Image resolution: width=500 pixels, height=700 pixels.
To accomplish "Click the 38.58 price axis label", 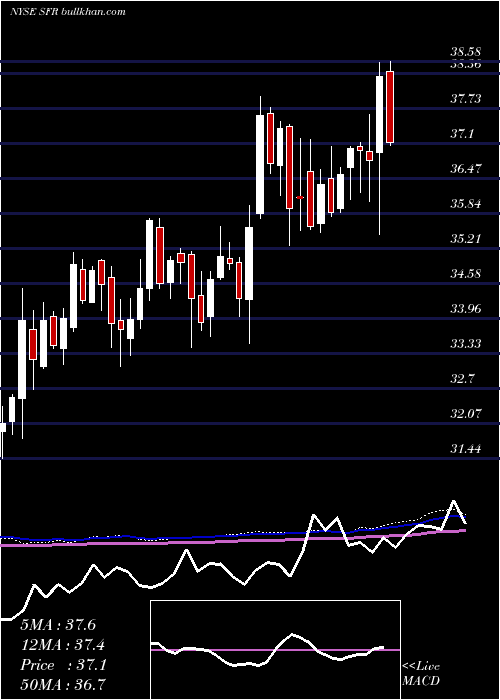I will (x=466, y=53).
